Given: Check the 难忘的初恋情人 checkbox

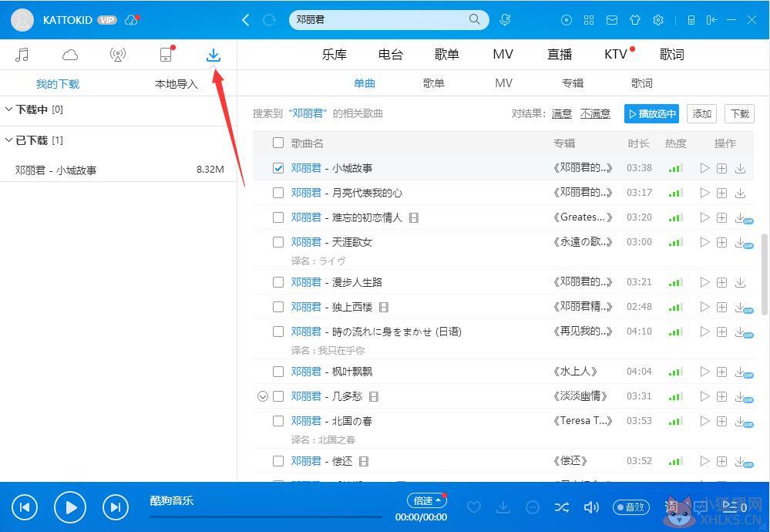Looking at the screenshot, I should pos(278,217).
